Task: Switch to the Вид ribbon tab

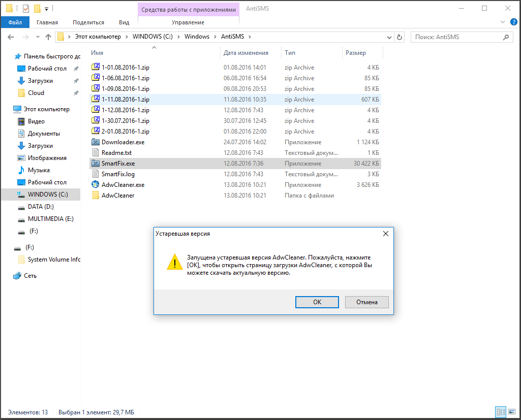Action: 124,22
